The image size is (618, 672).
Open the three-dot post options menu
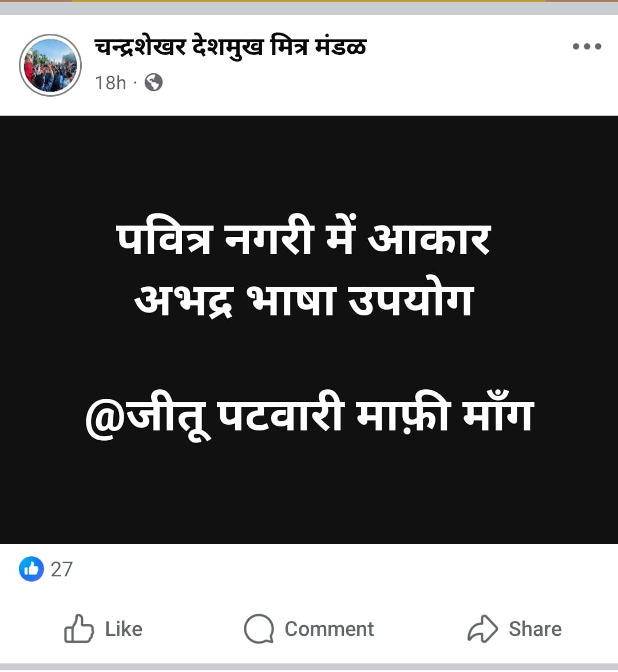point(587,46)
